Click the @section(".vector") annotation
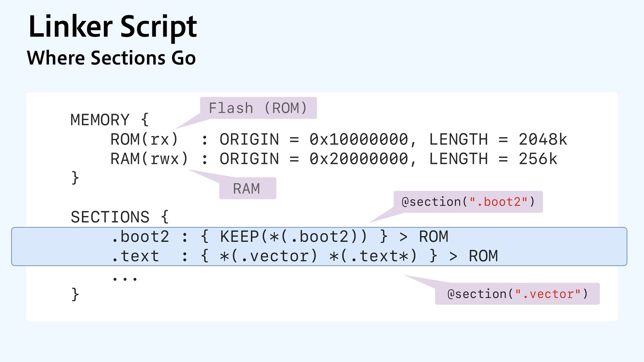Image resolution: width=644 pixels, height=362 pixels. pos(517,294)
